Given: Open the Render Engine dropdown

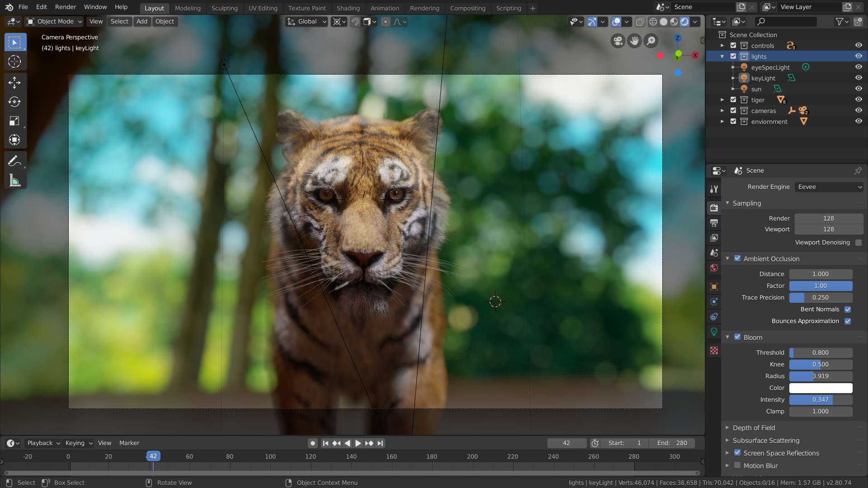Looking at the screenshot, I should click(829, 187).
